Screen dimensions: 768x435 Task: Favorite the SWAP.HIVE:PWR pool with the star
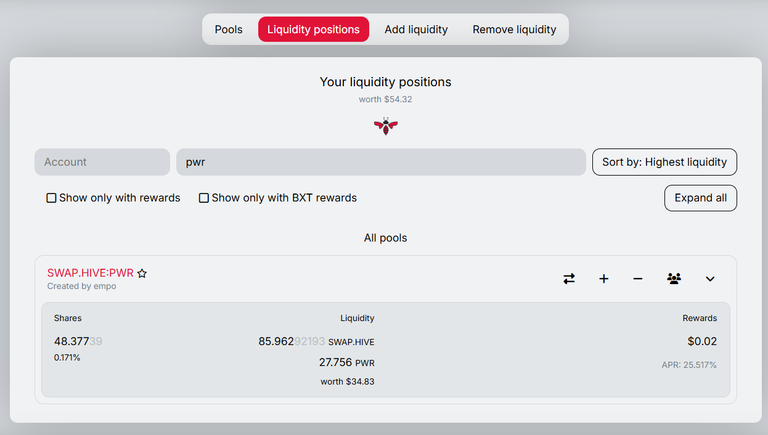point(142,273)
